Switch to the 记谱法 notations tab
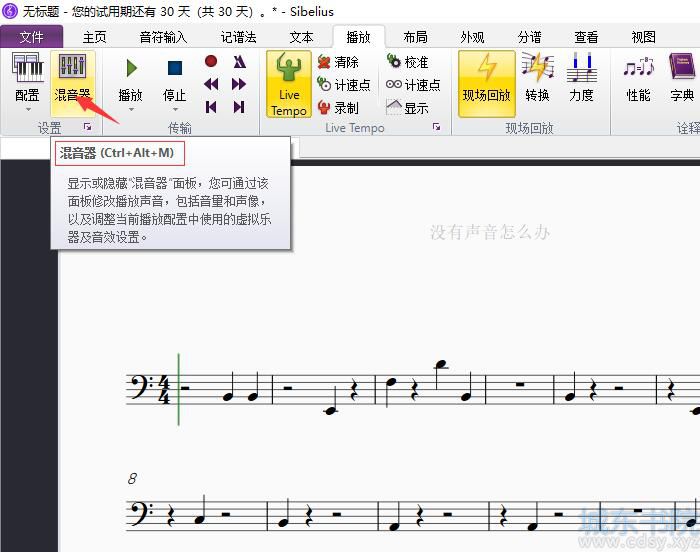The height and width of the screenshot is (552, 700). [238, 37]
